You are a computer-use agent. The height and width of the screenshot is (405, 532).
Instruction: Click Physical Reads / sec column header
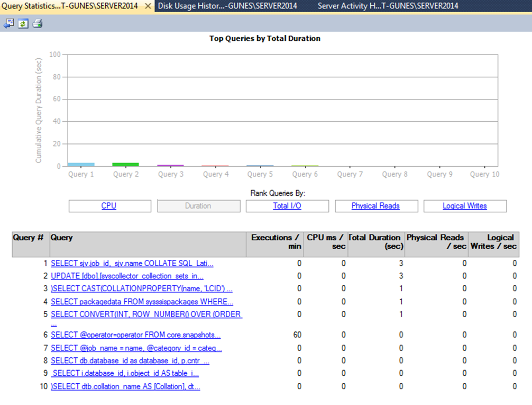point(437,244)
